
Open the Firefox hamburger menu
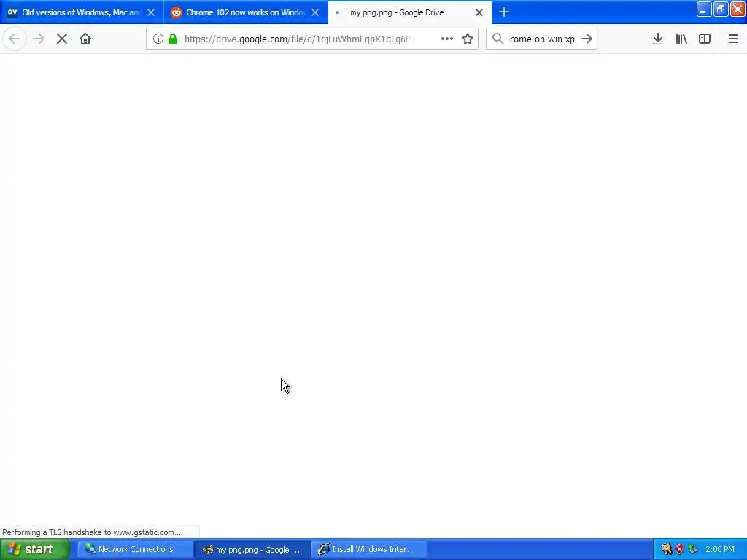click(733, 39)
